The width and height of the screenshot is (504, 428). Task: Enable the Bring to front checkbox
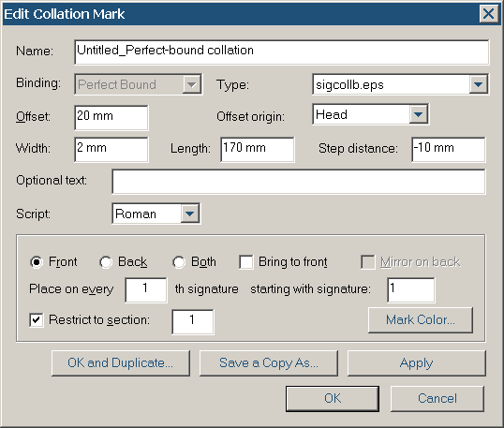tap(245, 262)
